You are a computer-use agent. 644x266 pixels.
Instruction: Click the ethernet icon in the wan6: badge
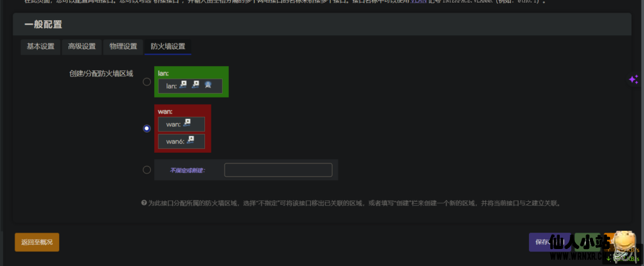[190, 140]
